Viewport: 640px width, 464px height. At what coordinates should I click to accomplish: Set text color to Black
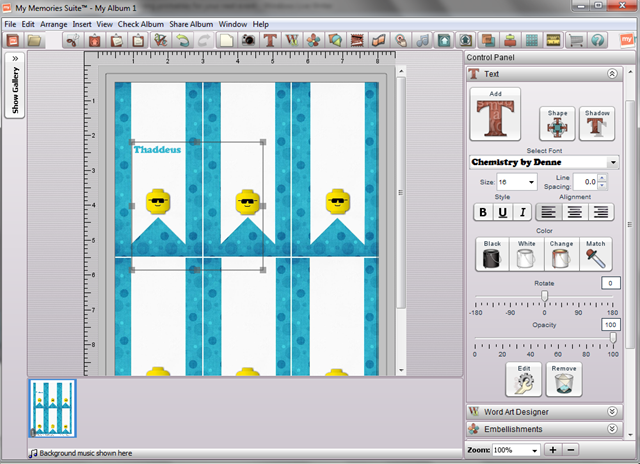click(492, 254)
